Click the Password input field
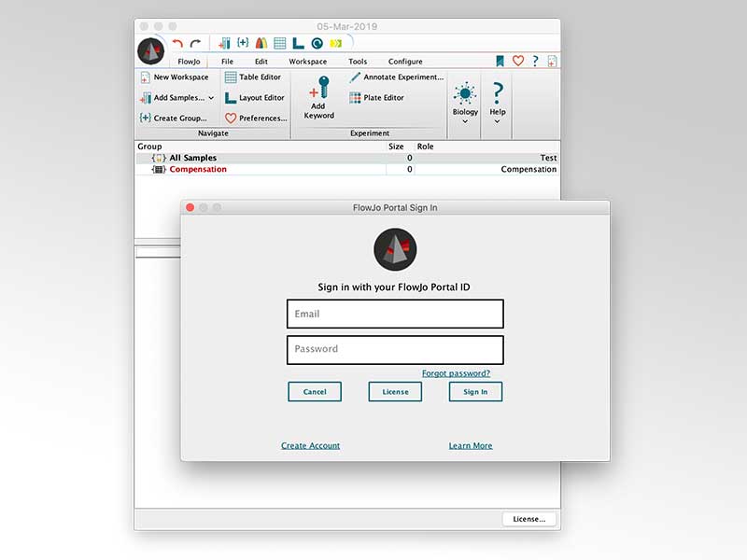The image size is (747, 560). point(395,350)
